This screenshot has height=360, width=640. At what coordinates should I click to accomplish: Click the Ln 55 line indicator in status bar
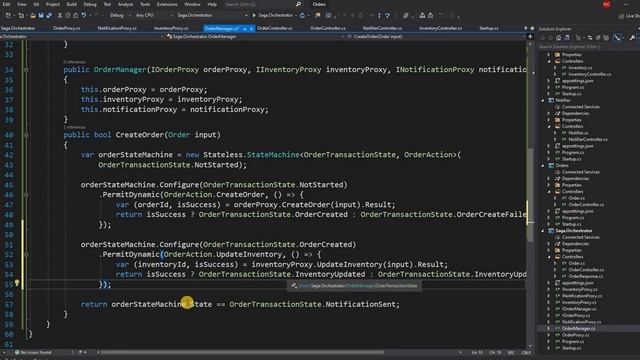tap(477, 352)
